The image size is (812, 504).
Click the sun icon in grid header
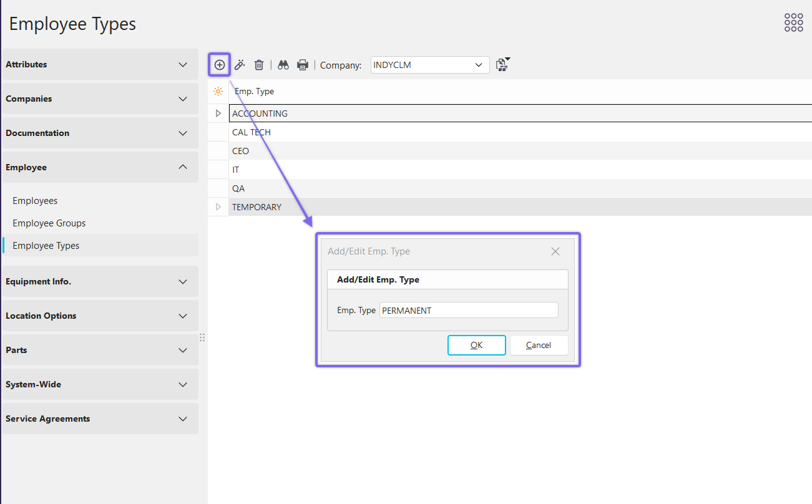[x=218, y=92]
